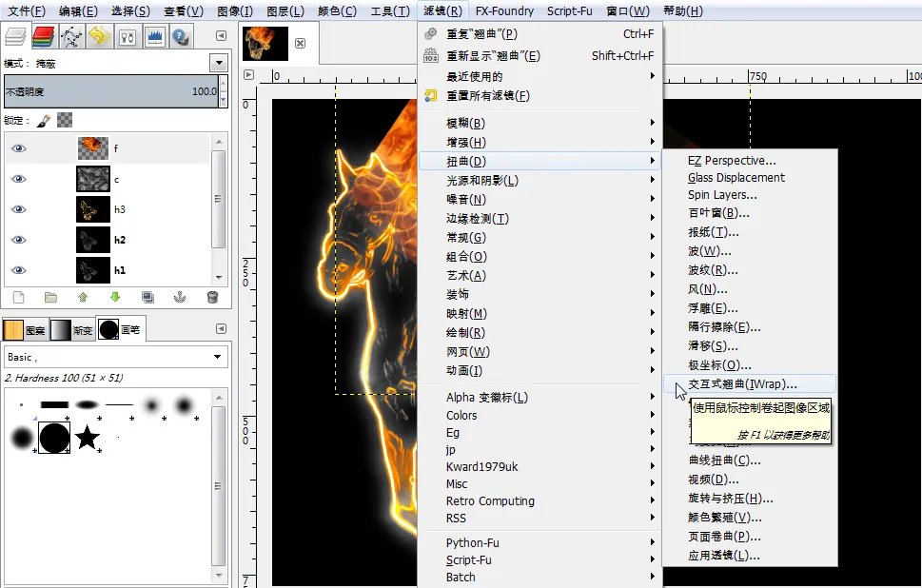This screenshot has width=922, height=588.
Task: Select the Hardness 100 round brush
Action: (54, 438)
